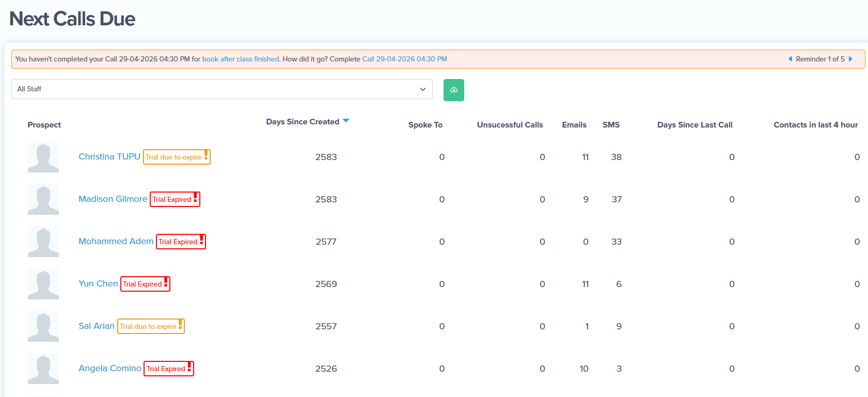868x397 pixels.
Task: Click Christina TUPU's Trial due to expire badge
Action: point(177,157)
